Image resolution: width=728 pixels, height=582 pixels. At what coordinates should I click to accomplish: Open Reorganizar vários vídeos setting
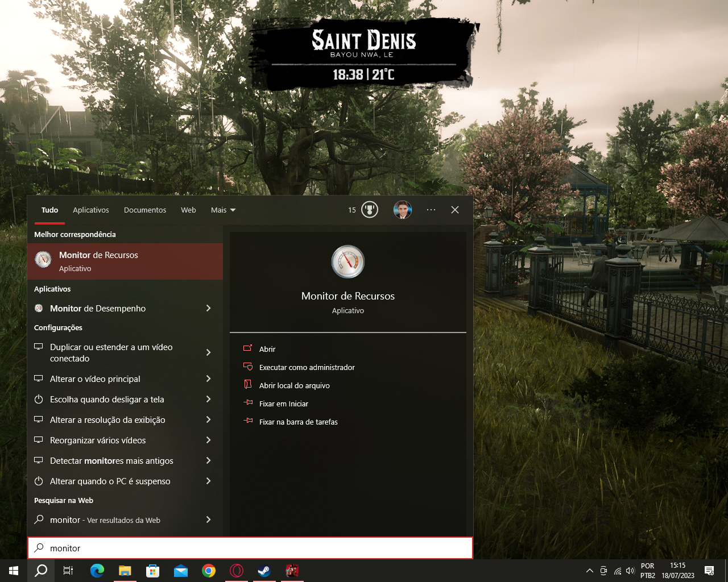point(98,440)
